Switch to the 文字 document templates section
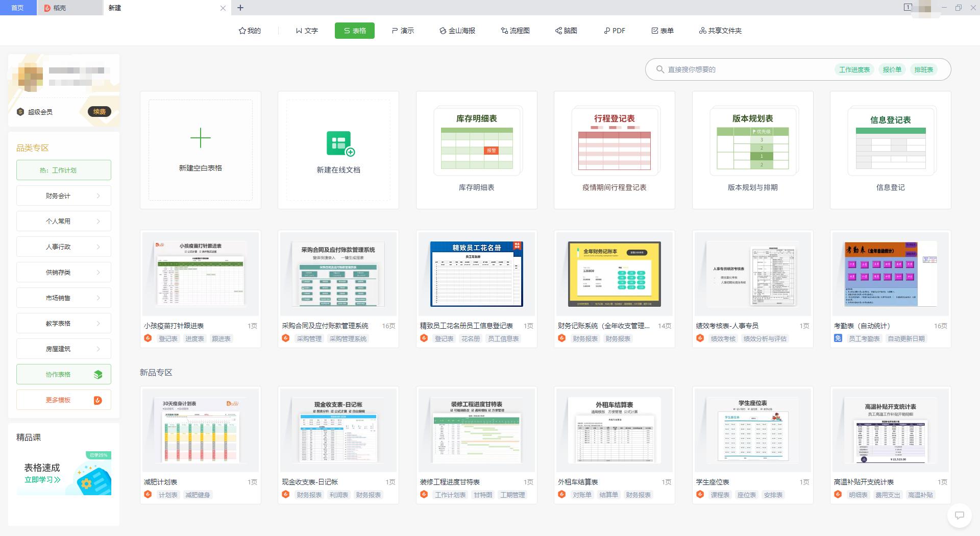This screenshot has height=536, width=980. tap(307, 31)
